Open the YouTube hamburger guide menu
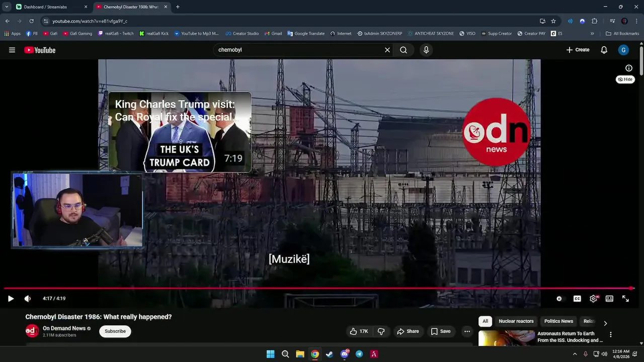The height and width of the screenshot is (362, 644). click(x=12, y=50)
